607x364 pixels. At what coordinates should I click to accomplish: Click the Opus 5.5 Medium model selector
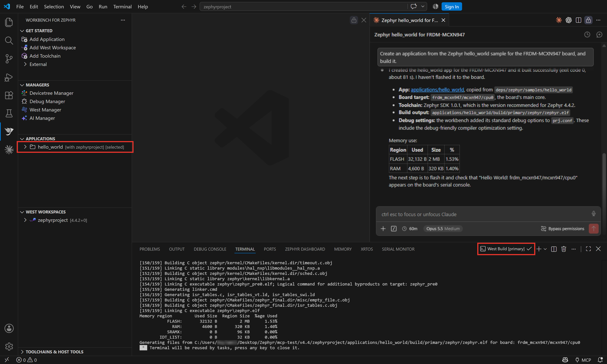[443, 229]
